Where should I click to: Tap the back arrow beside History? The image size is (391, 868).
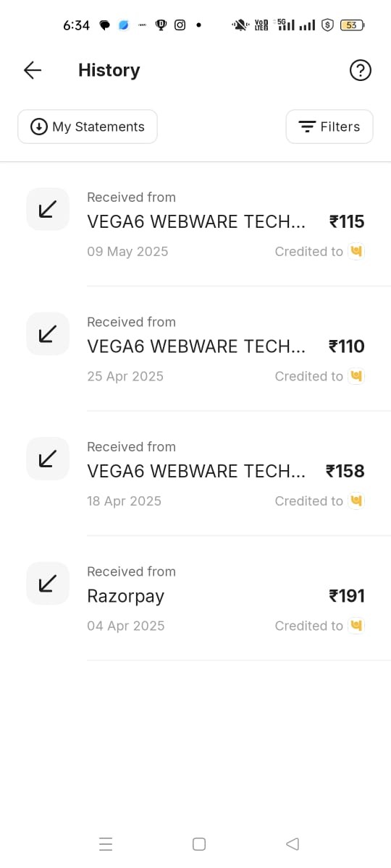33,70
